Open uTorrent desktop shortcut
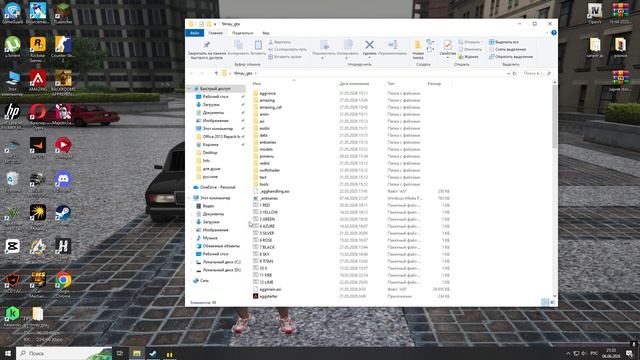The width and height of the screenshot is (640, 360). (x=13, y=47)
